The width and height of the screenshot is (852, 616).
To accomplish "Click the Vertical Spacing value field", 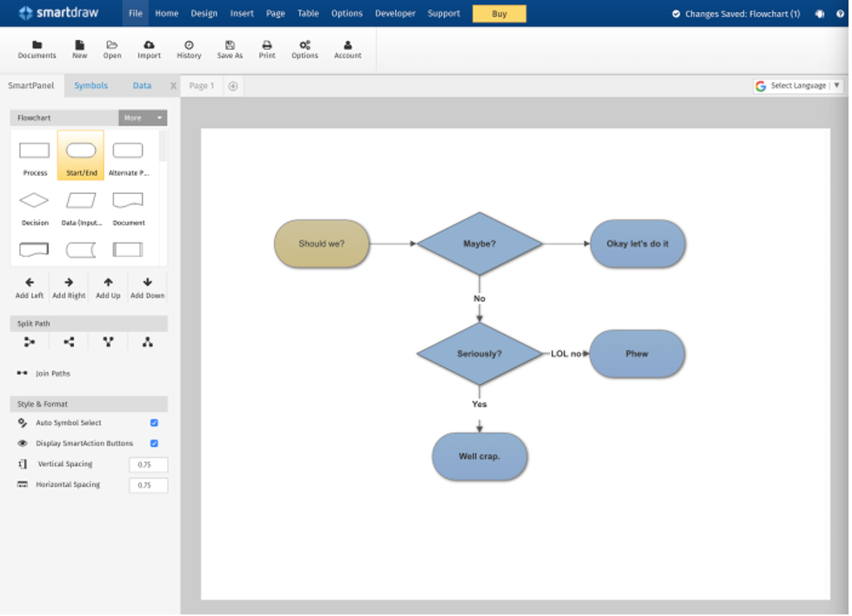I will [148, 465].
